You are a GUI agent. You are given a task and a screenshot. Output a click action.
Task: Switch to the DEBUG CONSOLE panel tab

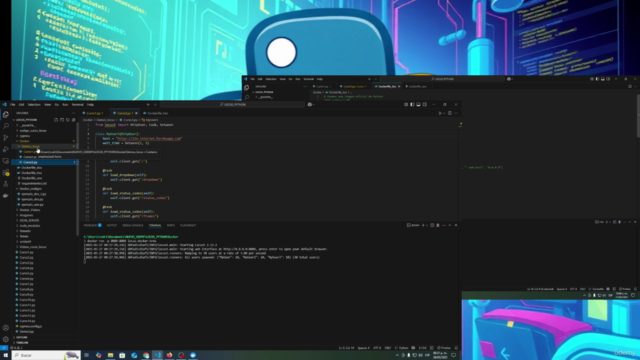tap(133, 225)
